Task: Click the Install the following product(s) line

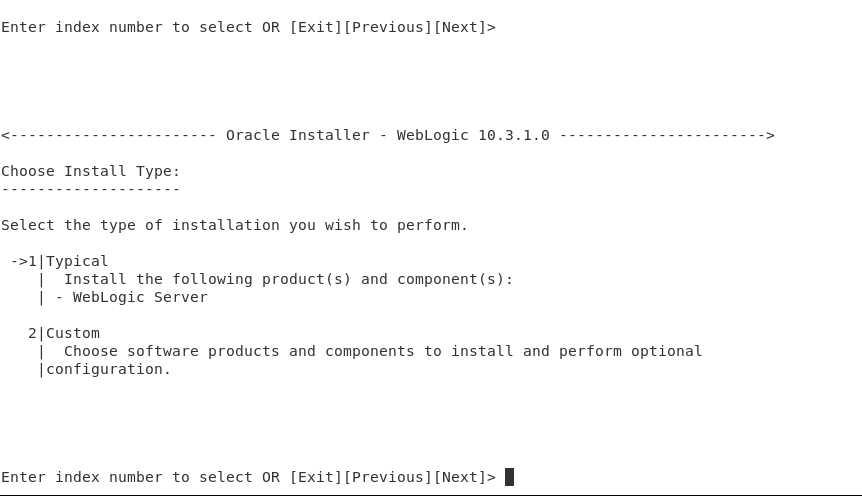Action: coord(289,279)
